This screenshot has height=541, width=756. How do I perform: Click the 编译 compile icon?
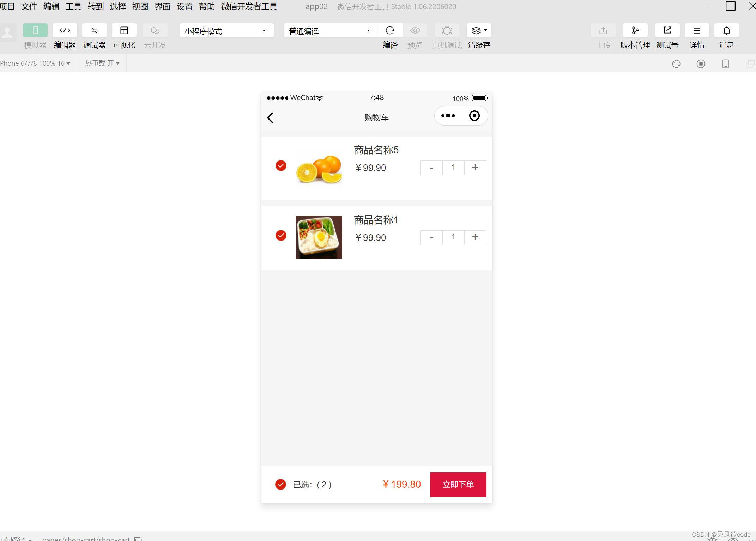[390, 30]
